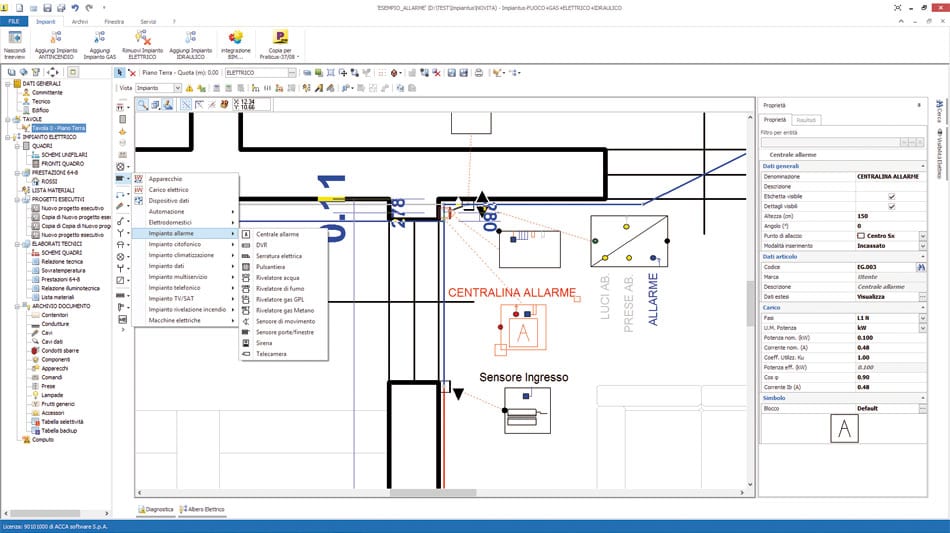Uncheck the Dettagli visibili checkbox
This screenshot has height=533, width=950.
(891, 207)
